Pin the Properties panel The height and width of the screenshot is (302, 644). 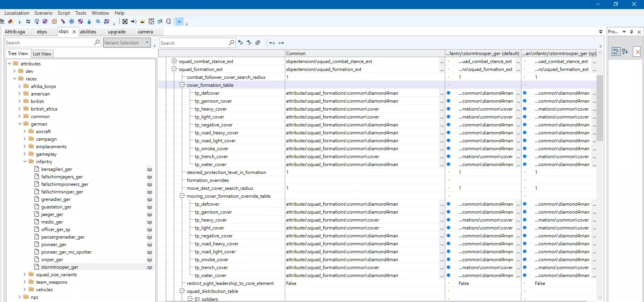(632, 32)
